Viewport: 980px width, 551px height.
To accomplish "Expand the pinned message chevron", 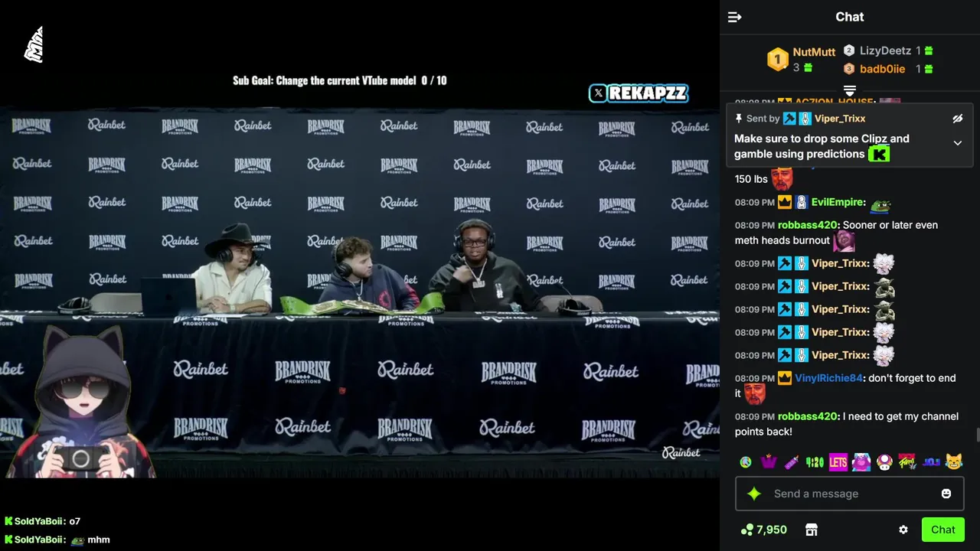I will tap(957, 143).
